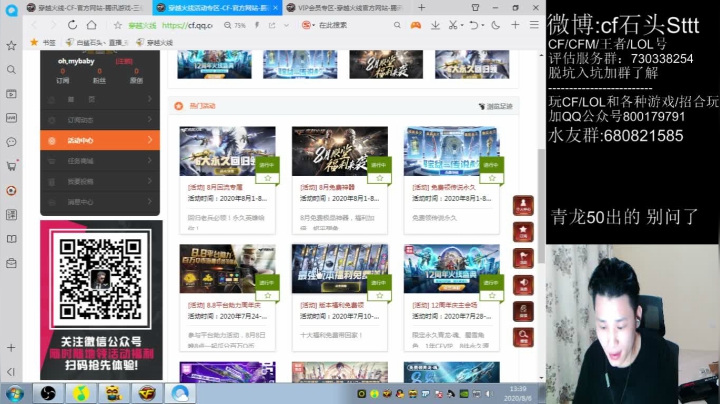
Task: Toggle night mode moon icon
Action: click(495, 25)
